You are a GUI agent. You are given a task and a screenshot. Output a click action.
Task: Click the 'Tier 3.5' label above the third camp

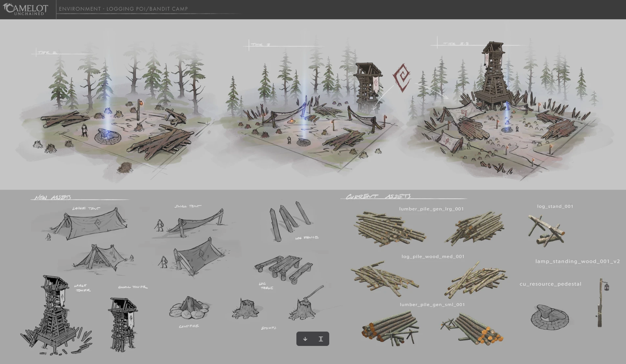coord(456,43)
